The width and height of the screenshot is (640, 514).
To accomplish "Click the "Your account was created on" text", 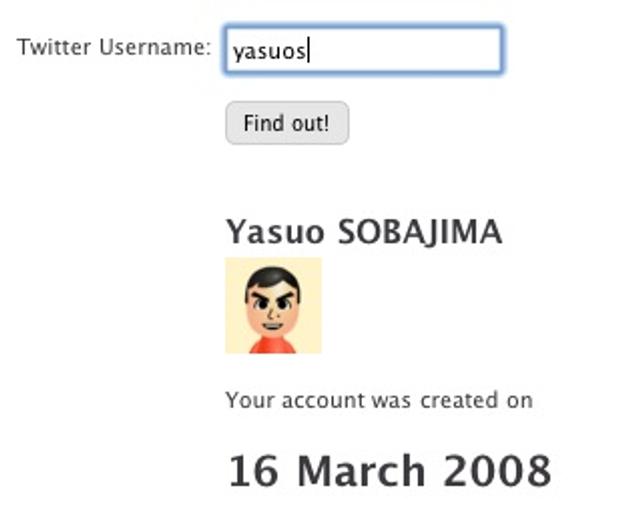I will tap(378, 401).
